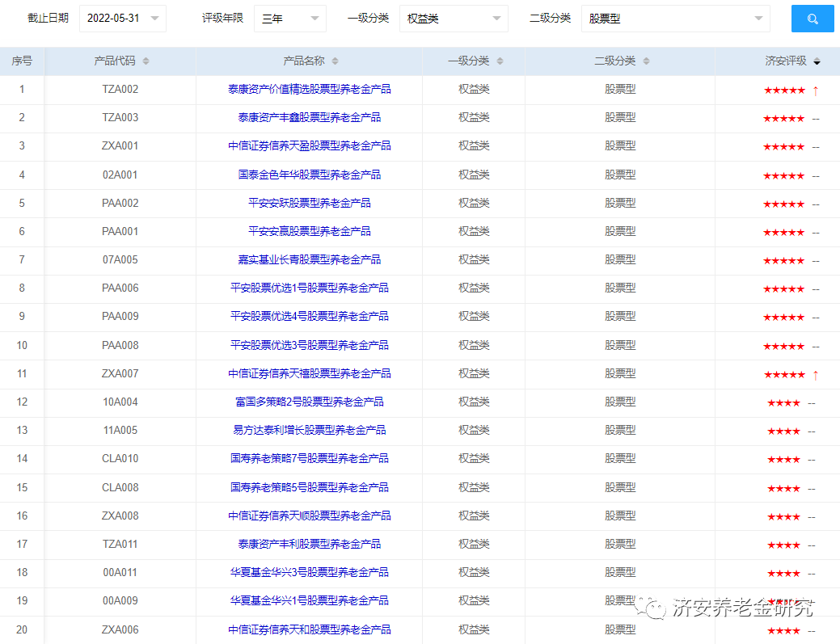This screenshot has height=644, width=840.
Task: Open 中信证券信养天和股票型养老金产品 link
Action: pos(309,630)
